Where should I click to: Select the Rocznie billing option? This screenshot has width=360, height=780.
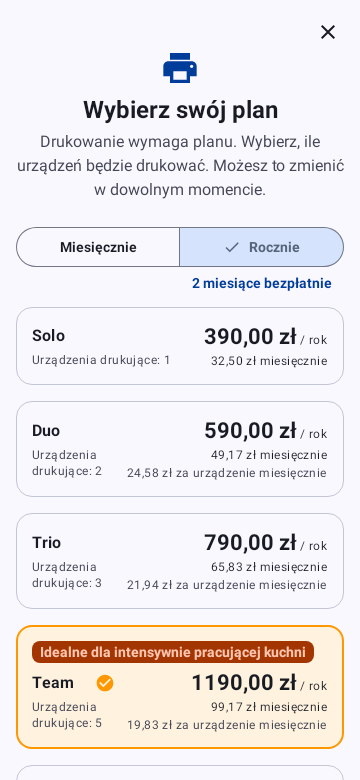point(262,247)
